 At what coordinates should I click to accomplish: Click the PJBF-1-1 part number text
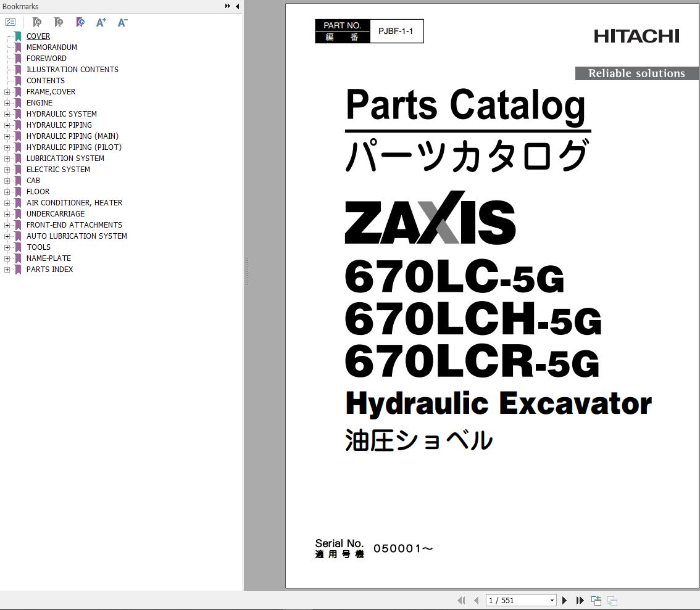(396, 31)
